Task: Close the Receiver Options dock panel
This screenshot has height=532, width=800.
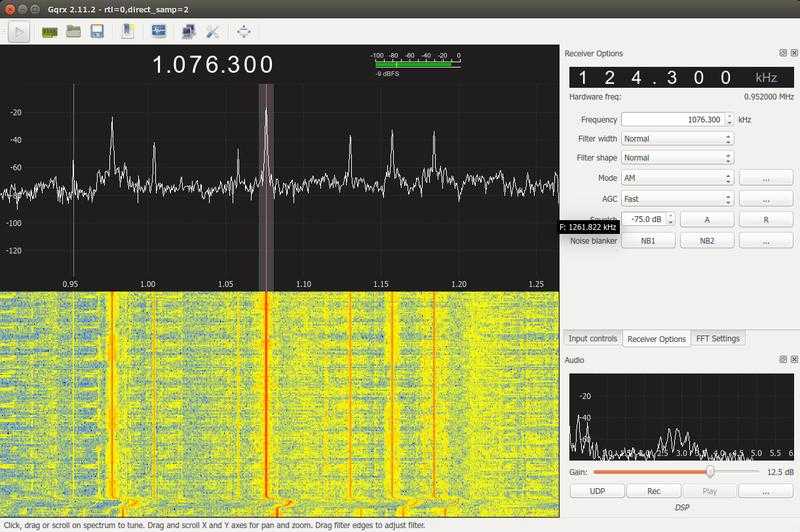Action: tap(794, 53)
